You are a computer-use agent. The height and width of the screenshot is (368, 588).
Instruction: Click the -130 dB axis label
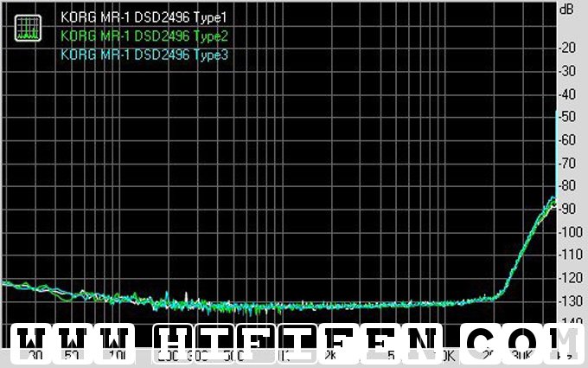tap(571, 301)
